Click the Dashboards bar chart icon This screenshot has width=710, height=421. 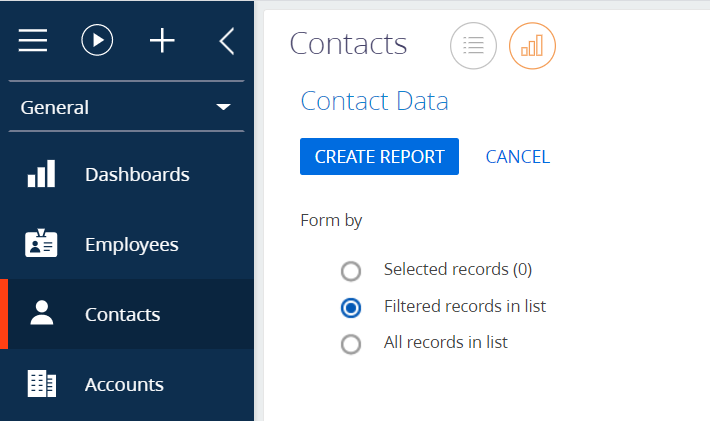click(41, 173)
